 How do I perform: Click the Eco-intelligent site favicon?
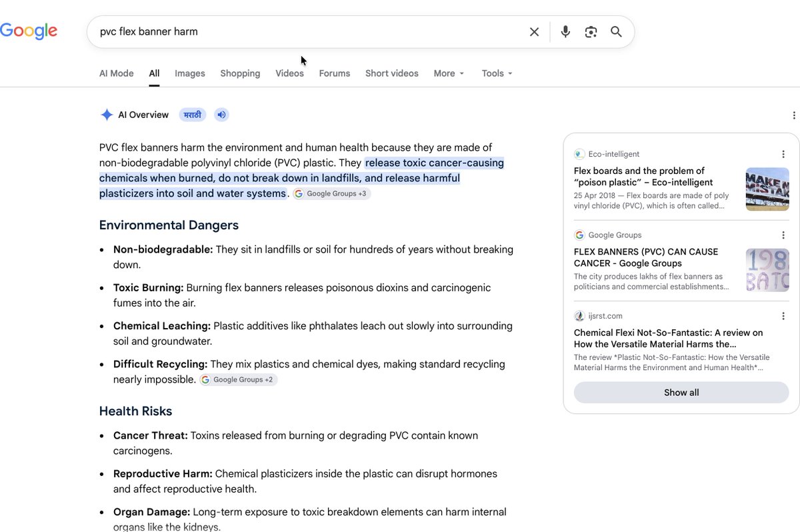tap(579, 154)
